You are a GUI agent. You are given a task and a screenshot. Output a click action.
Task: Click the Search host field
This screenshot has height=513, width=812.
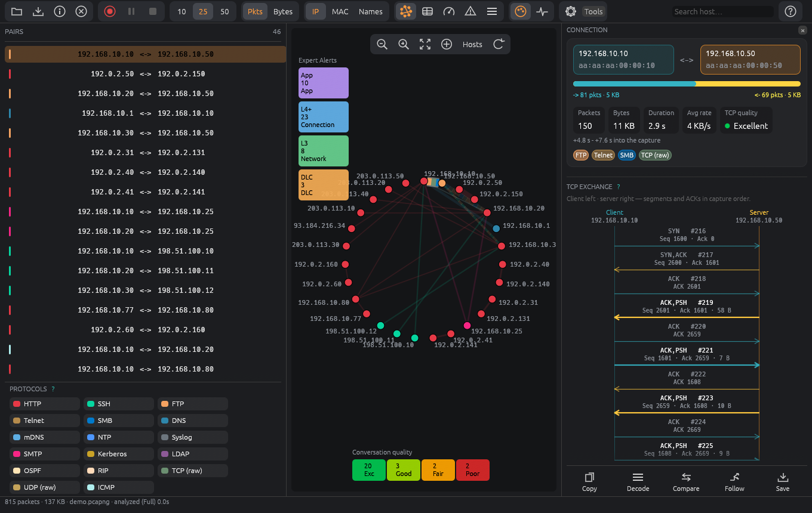[722, 11]
